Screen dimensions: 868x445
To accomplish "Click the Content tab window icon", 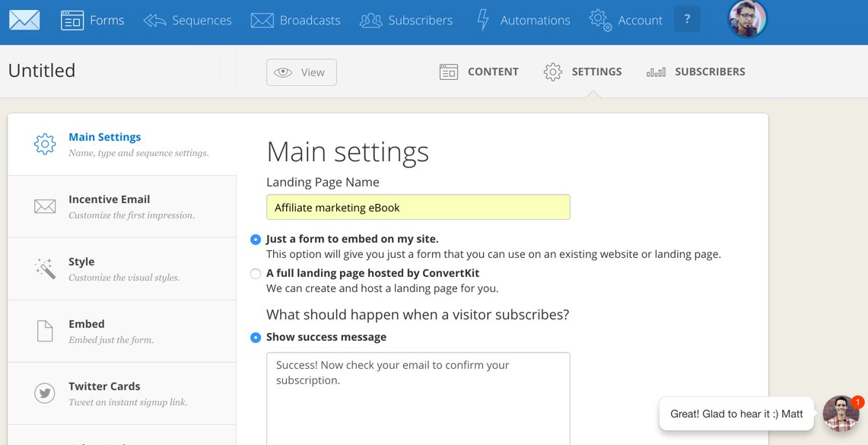I will point(448,72).
